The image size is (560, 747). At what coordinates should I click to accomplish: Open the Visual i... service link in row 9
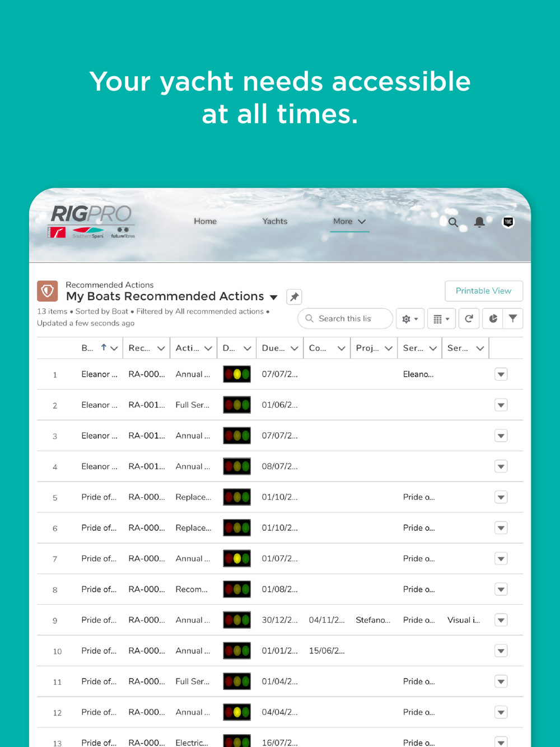pyautogui.click(x=464, y=620)
